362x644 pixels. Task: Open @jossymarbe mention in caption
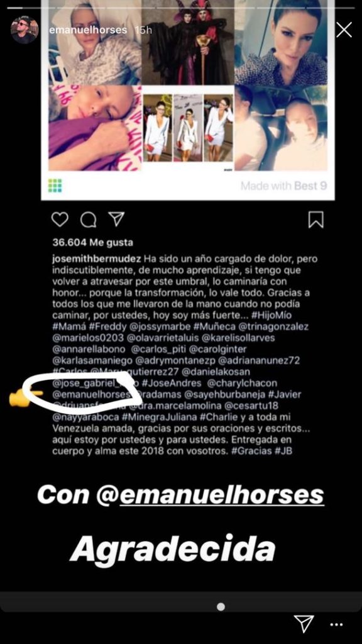[139, 327]
